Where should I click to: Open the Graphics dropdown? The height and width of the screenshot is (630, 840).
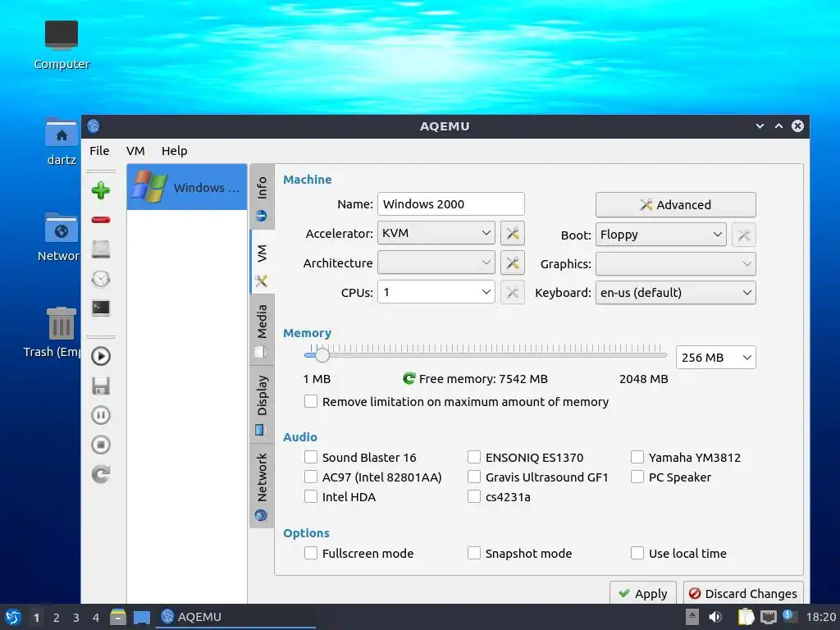pyautogui.click(x=676, y=263)
